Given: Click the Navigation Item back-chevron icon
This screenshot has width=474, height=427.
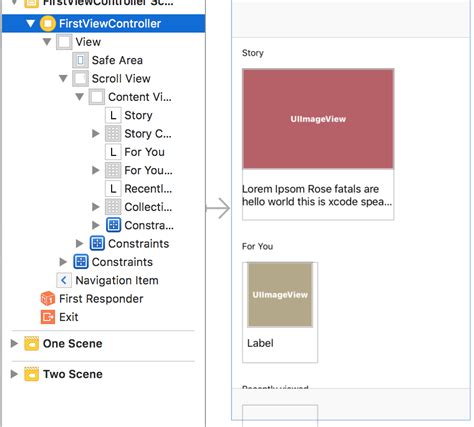Looking at the screenshot, I should point(64,280).
